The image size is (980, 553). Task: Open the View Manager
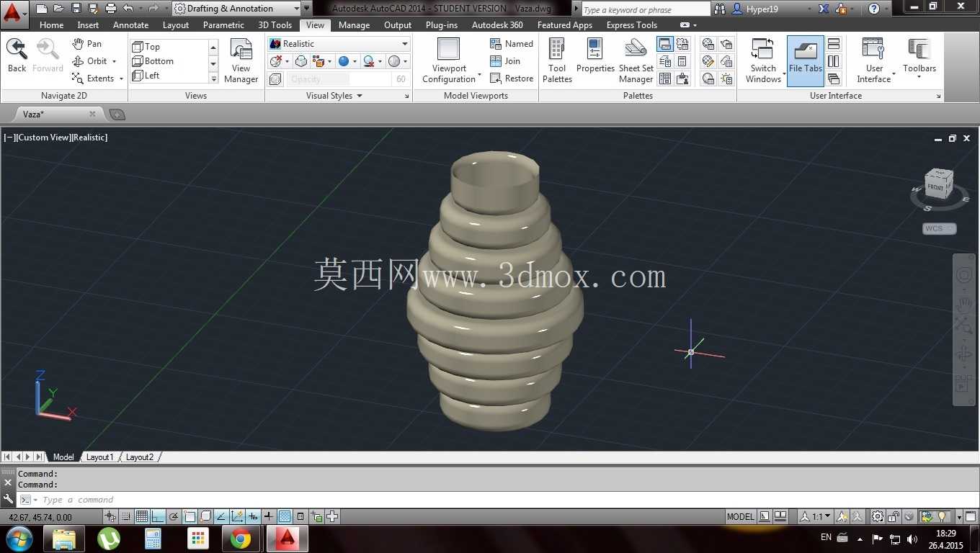[241, 61]
